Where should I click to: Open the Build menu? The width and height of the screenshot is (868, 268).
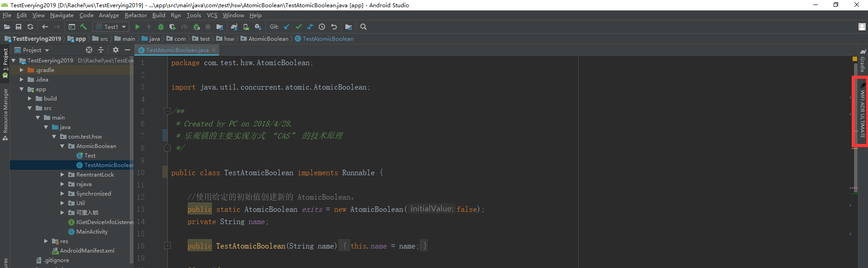(x=159, y=15)
